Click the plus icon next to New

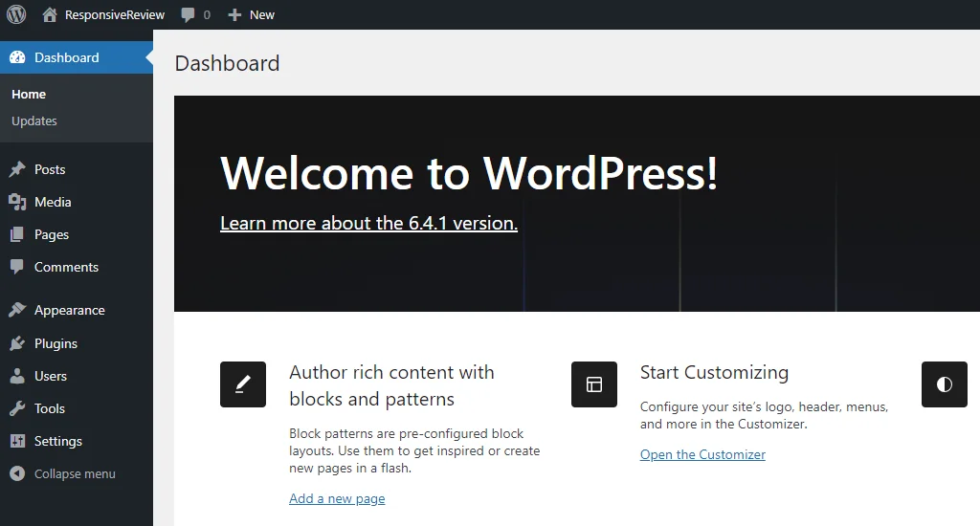click(234, 15)
